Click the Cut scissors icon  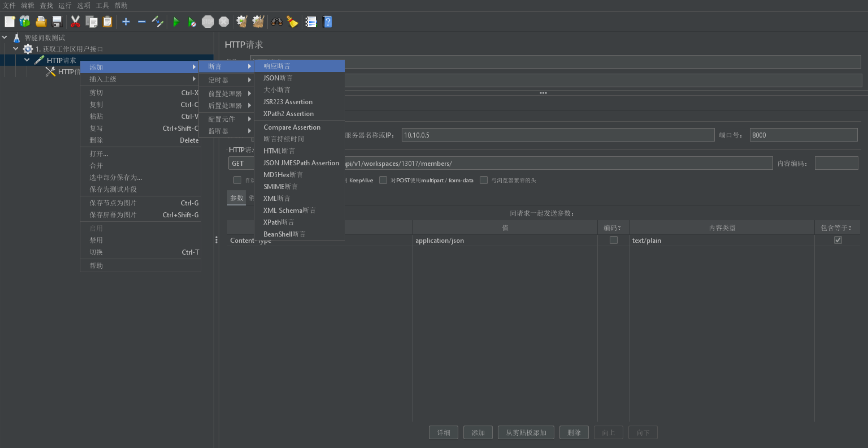pos(75,22)
